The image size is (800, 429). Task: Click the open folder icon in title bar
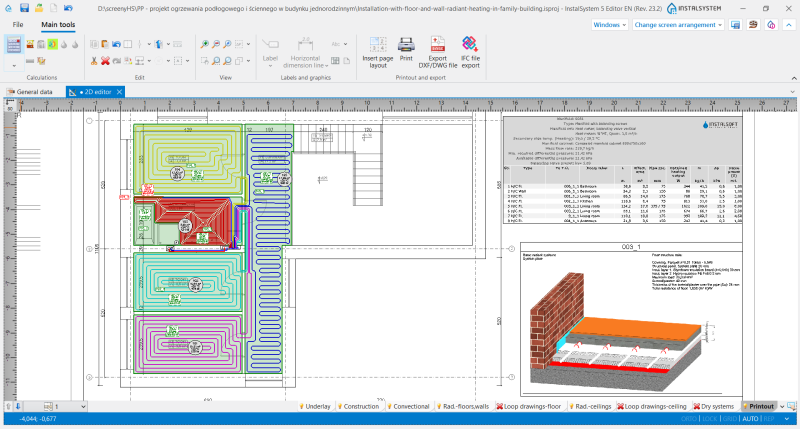tap(39, 8)
